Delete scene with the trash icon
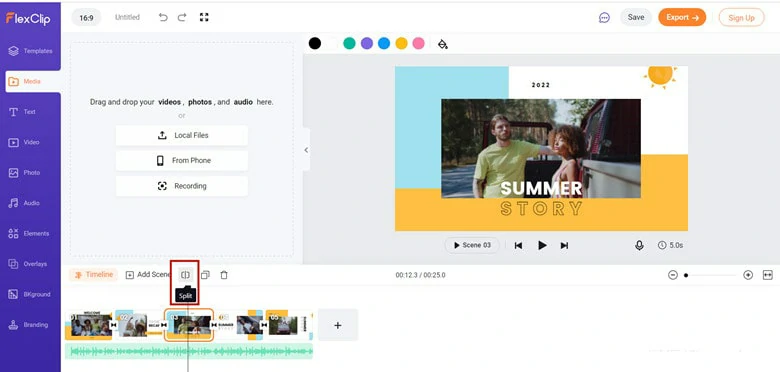Viewport: 780px width, 372px height. pos(224,275)
